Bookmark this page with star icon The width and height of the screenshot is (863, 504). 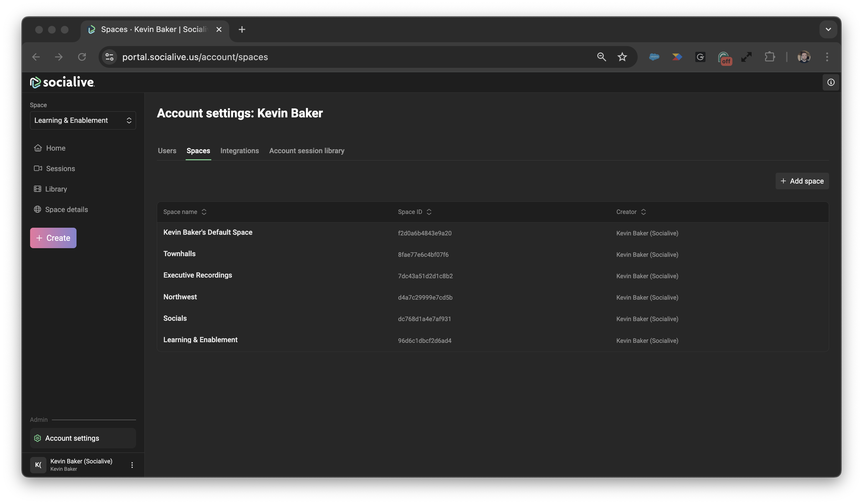pos(622,57)
